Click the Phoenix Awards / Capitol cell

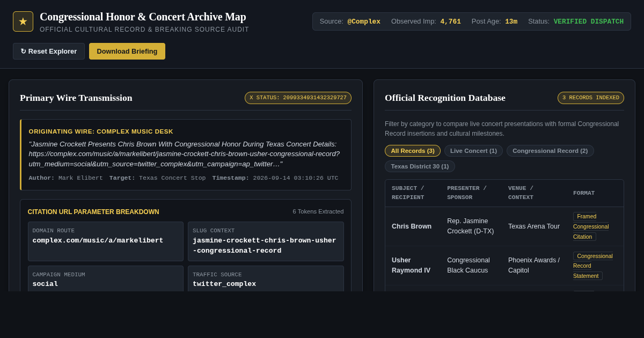point(534,265)
